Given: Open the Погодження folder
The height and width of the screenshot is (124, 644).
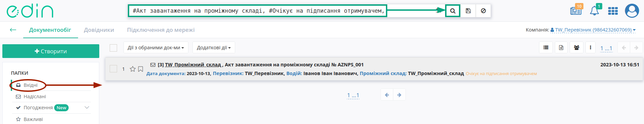Looking at the screenshot, I should pyautogui.click(x=38, y=108).
